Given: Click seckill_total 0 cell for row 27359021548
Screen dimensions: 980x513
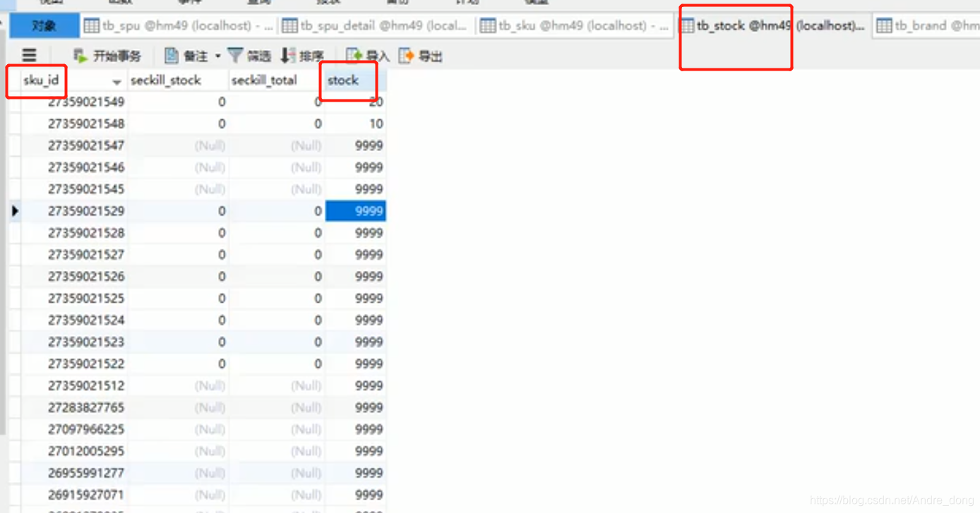Looking at the screenshot, I should (x=276, y=123).
